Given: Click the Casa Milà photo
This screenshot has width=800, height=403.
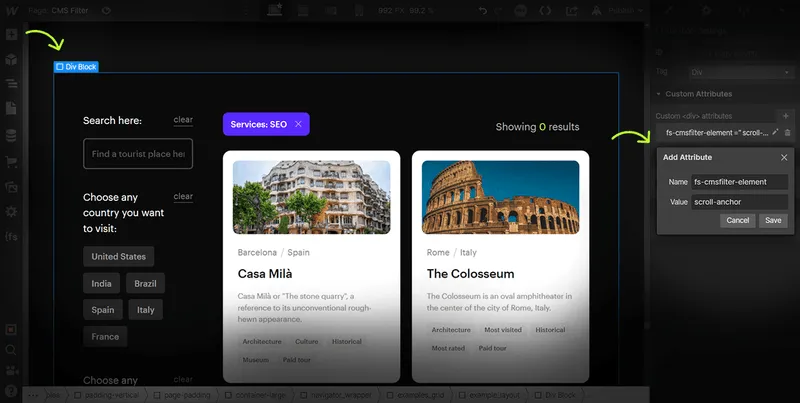Looking at the screenshot, I should (311, 197).
